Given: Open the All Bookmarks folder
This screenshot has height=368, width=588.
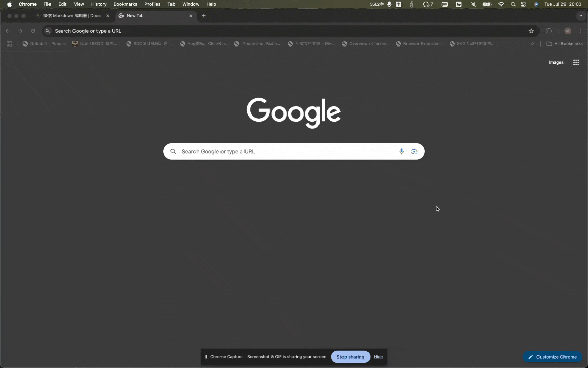Looking at the screenshot, I should tap(565, 43).
